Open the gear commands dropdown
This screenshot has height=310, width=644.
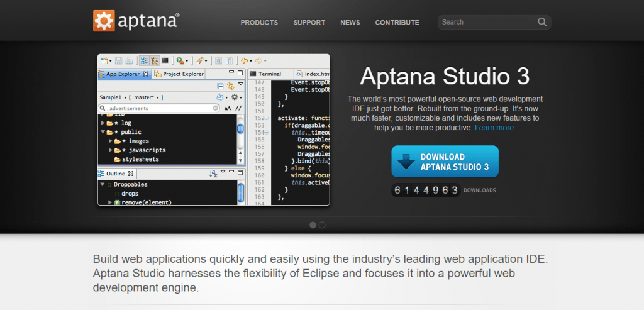click(236, 97)
